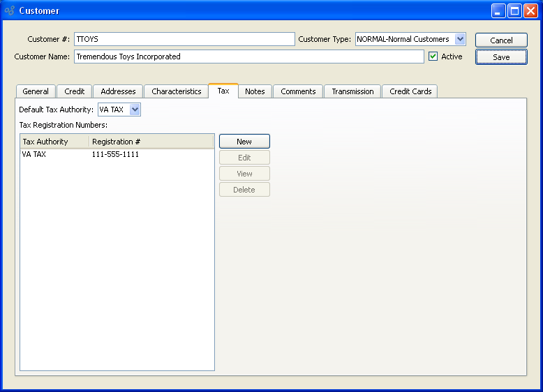543x392 pixels.
Task: Open the Customer Type dropdown
Action: [460, 39]
